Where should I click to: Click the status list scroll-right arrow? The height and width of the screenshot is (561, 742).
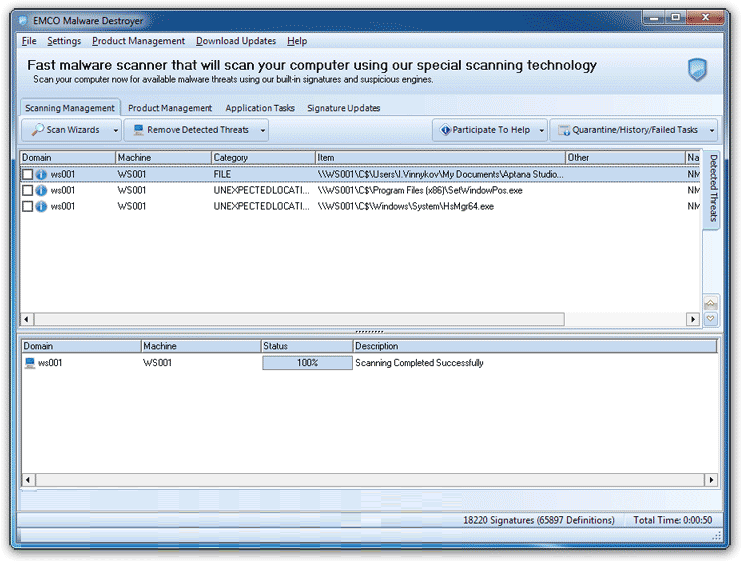point(711,480)
